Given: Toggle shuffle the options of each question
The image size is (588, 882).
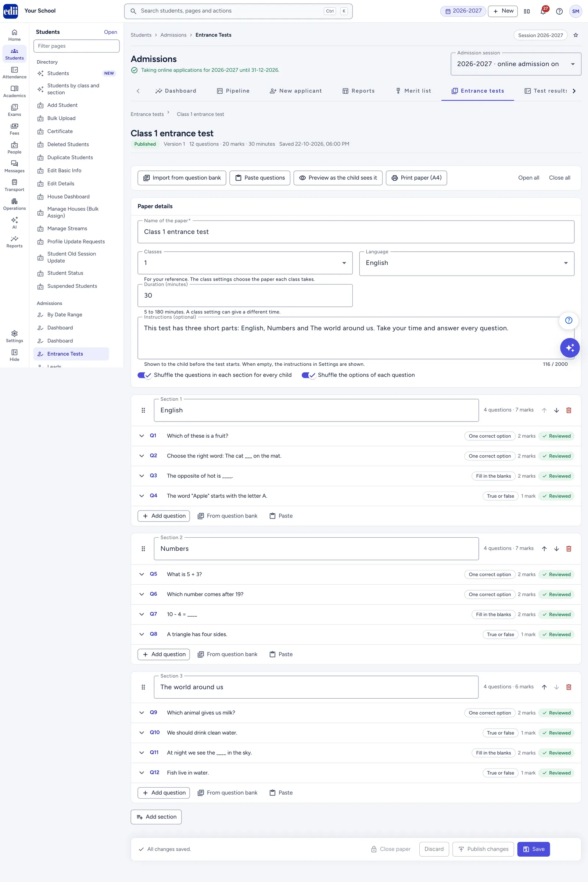Looking at the screenshot, I should 308,375.
